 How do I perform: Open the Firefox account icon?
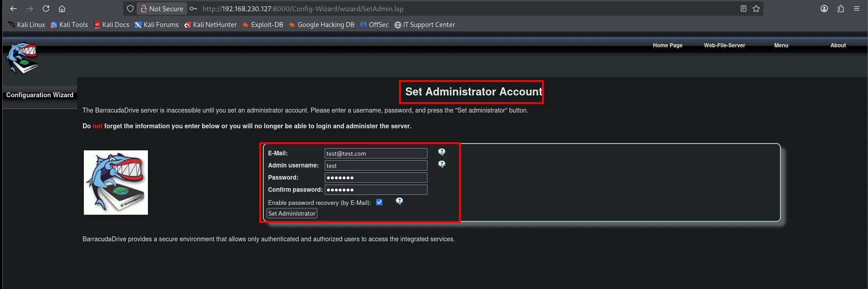point(824,9)
